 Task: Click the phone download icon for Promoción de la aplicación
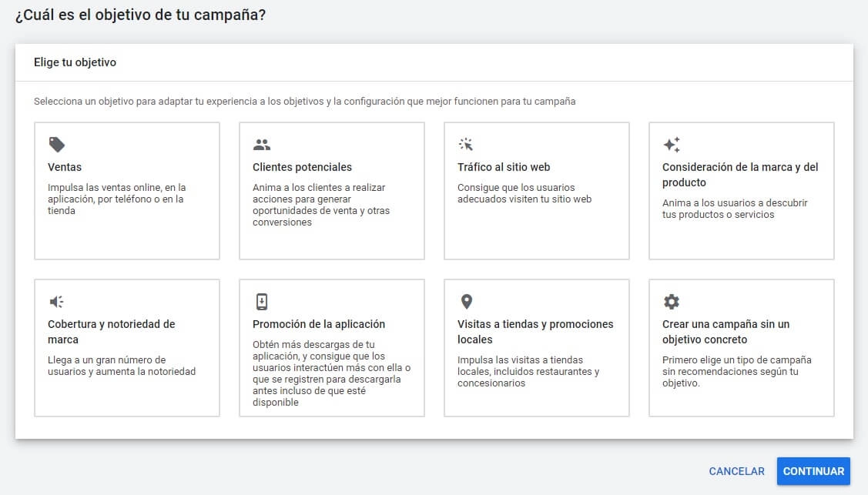click(x=262, y=302)
